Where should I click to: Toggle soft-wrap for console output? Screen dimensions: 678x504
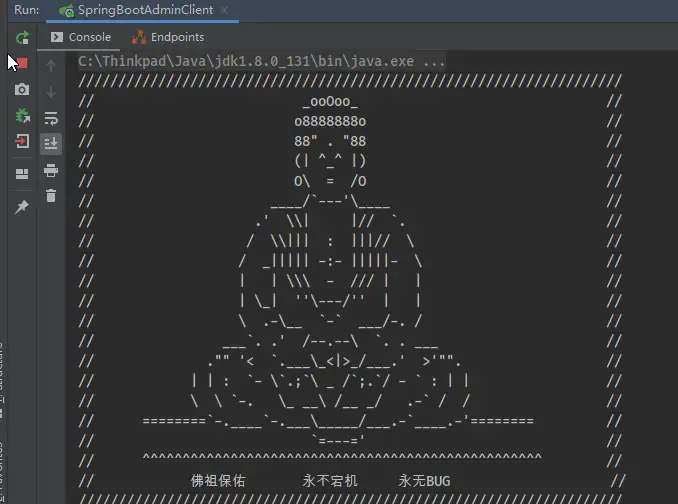51,118
